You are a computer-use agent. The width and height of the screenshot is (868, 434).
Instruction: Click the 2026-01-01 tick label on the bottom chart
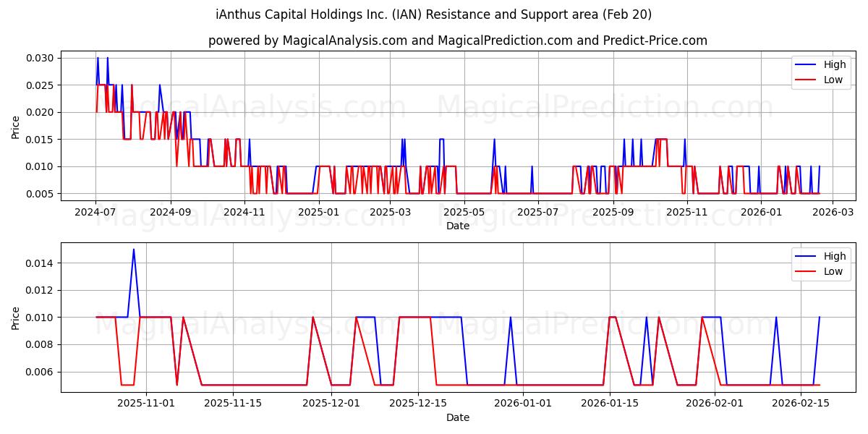tap(522, 404)
